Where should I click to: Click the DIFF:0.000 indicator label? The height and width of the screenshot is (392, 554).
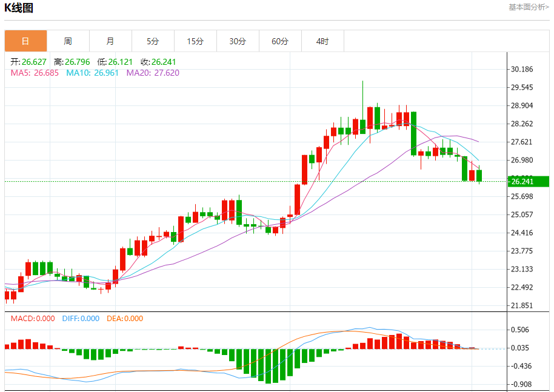(81, 319)
